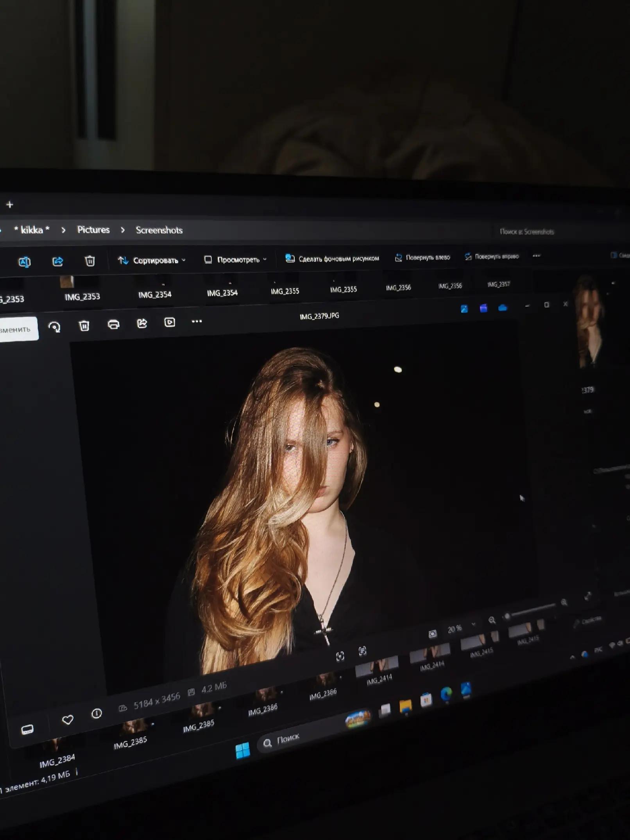This screenshot has height=840, width=630.
Task: Open a new Explorer tab with plus
Action: 10,205
